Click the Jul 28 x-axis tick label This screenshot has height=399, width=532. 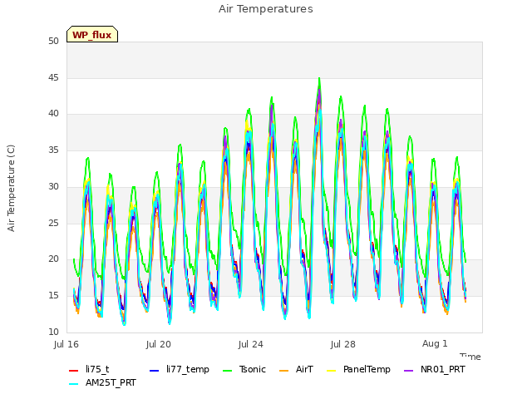coord(343,344)
